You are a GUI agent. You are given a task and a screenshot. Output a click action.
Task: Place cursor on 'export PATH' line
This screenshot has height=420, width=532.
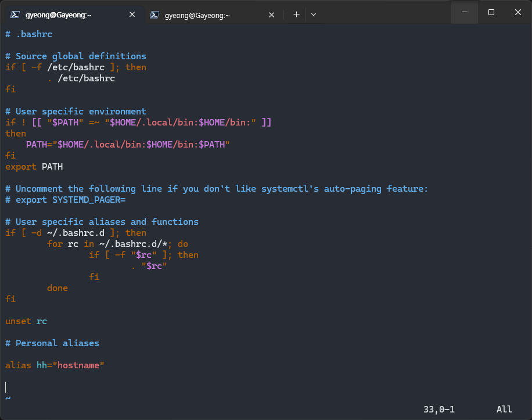(x=34, y=167)
